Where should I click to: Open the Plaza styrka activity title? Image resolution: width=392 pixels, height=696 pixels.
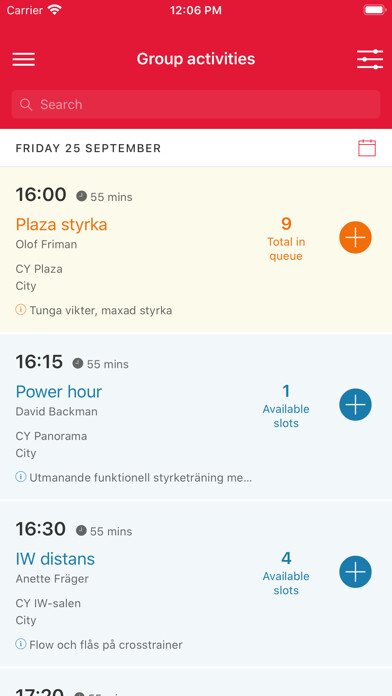(61, 225)
